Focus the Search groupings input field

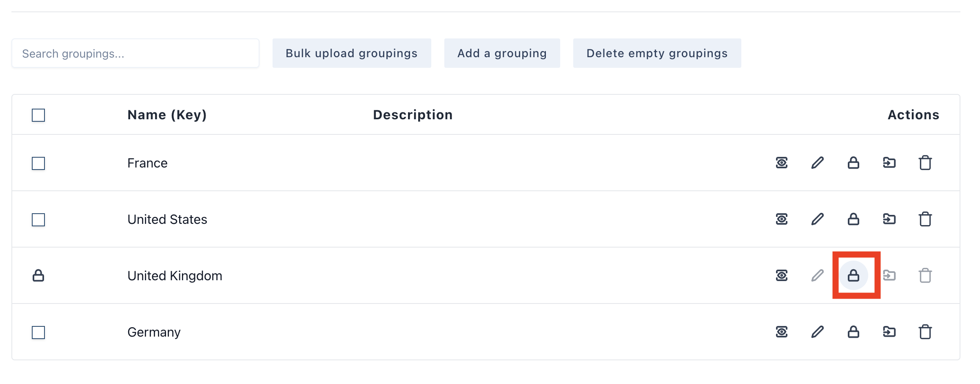[x=135, y=54]
